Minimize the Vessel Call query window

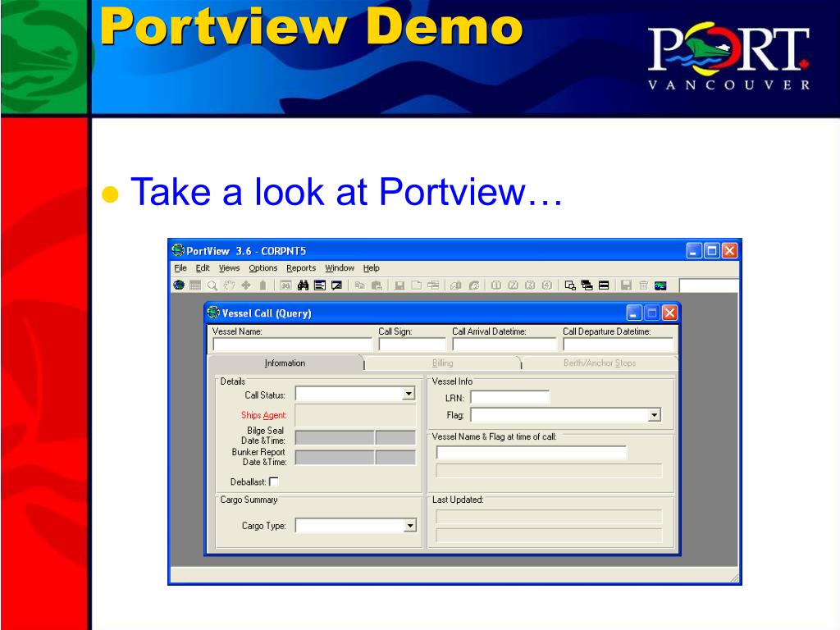pyautogui.click(x=634, y=313)
